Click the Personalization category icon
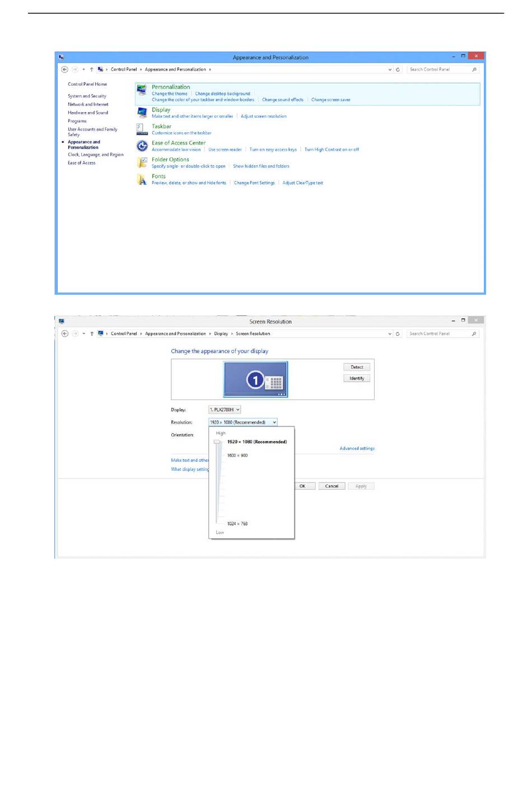Viewport: 532px width, 789px height. pos(142,91)
